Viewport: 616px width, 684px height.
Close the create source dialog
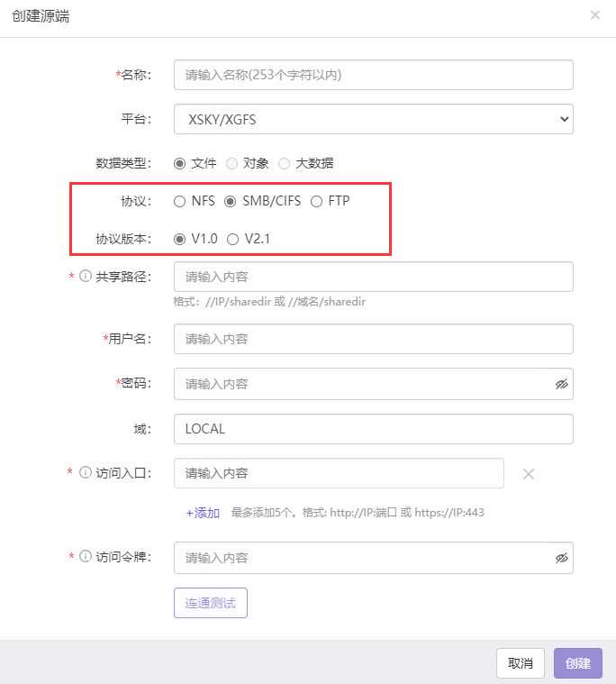tap(594, 15)
